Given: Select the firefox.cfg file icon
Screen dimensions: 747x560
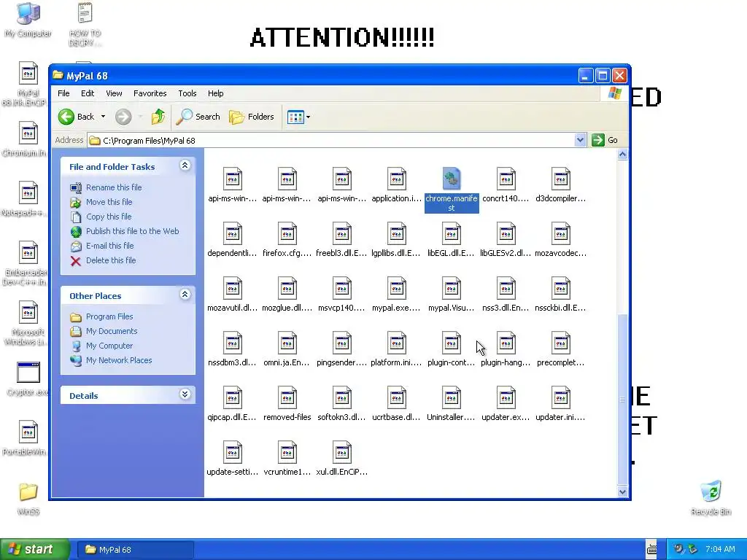Looking at the screenshot, I should [x=287, y=233].
